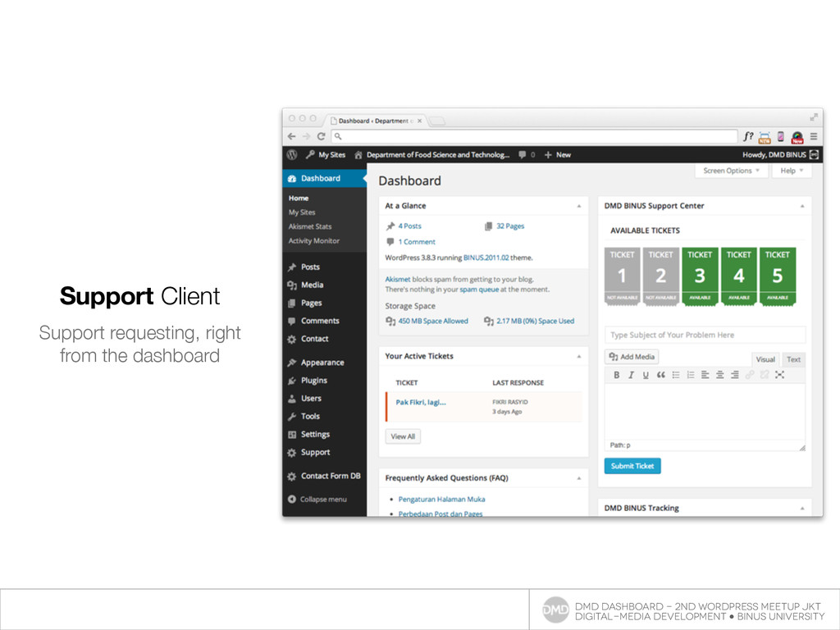The width and height of the screenshot is (840, 630).
Task: Insert blockquote in ticket editor
Action: point(660,375)
